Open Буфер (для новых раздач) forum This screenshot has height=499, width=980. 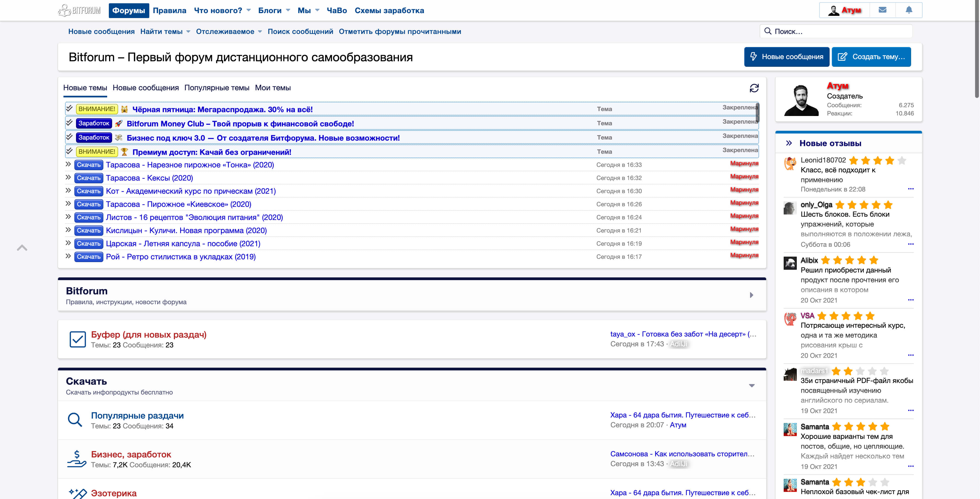click(x=149, y=335)
